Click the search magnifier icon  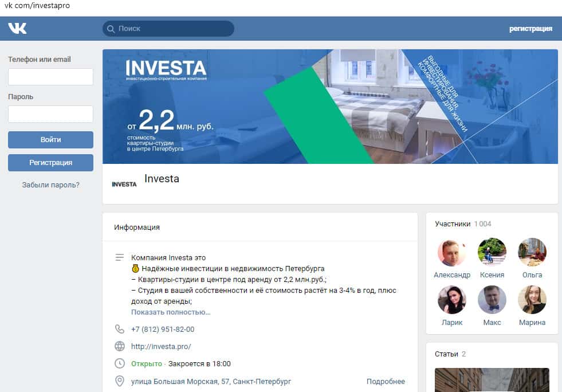[111, 29]
